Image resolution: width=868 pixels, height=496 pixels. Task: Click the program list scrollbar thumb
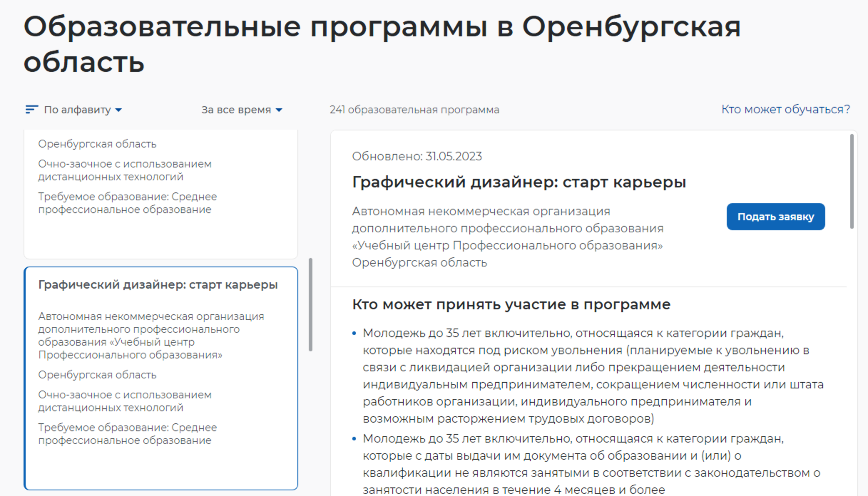pyautogui.click(x=311, y=305)
